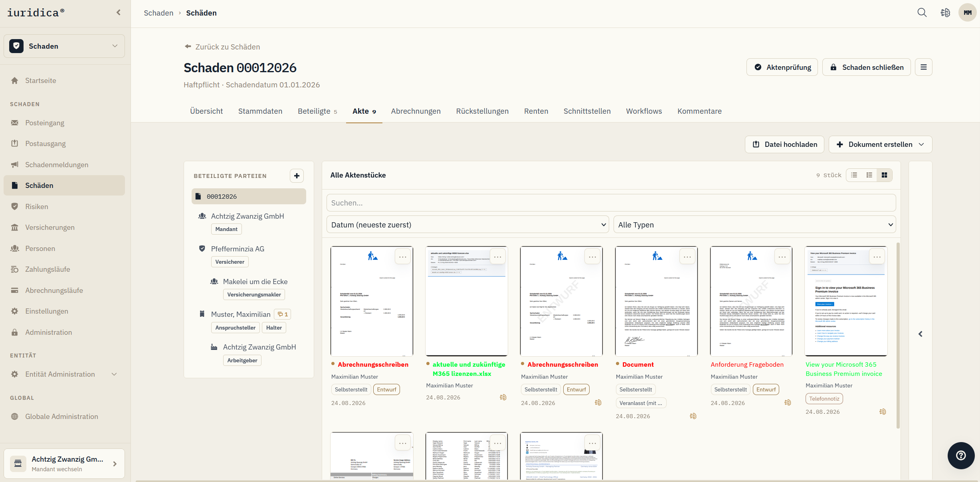Viewport: 980px width, 482px height.
Task: Click AI brain icon on Document card
Action: click(x=693, y=416)
